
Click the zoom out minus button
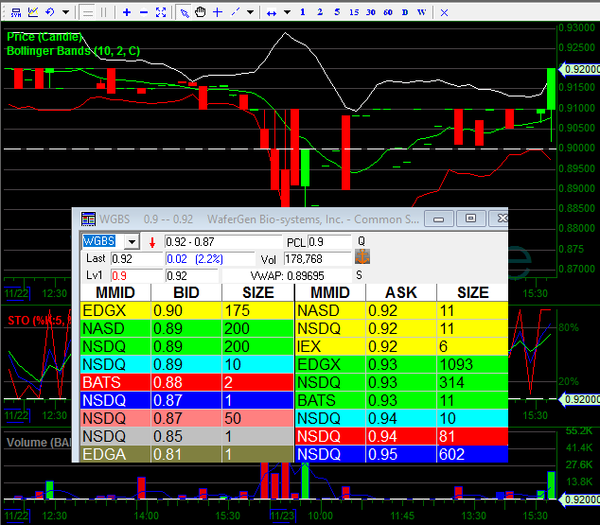[144, 12]
